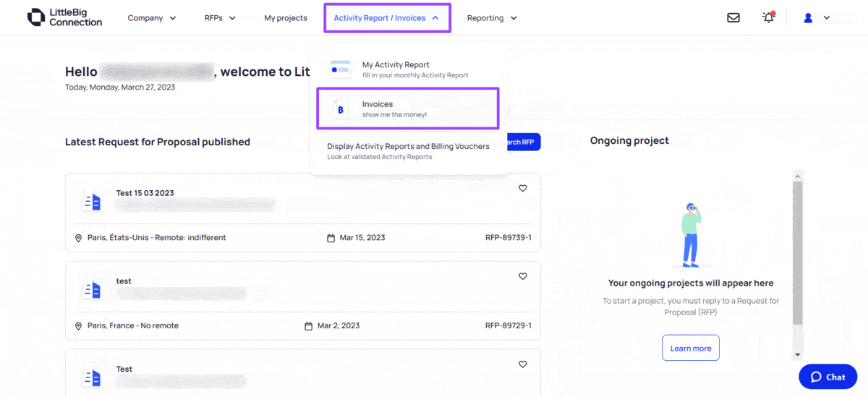
Task: Favorite the third Test RFP heart
Action: point(523,364)
